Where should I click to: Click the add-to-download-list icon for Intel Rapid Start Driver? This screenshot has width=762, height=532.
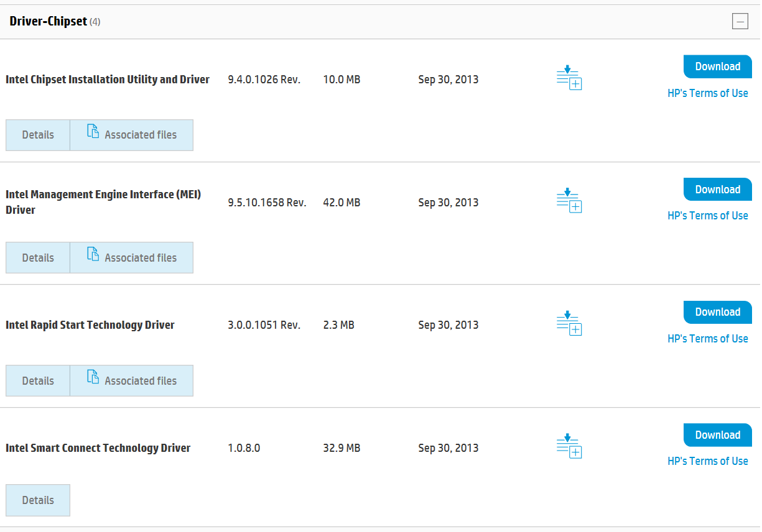(569, 322)
